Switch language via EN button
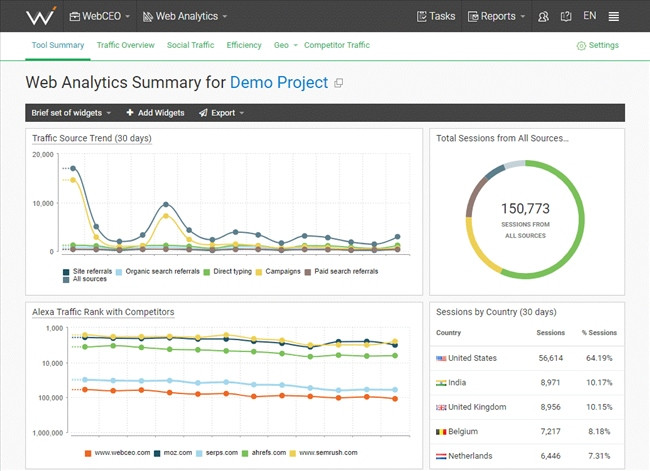650x471 pixels. pyautogui.click(x=589, y=16)
